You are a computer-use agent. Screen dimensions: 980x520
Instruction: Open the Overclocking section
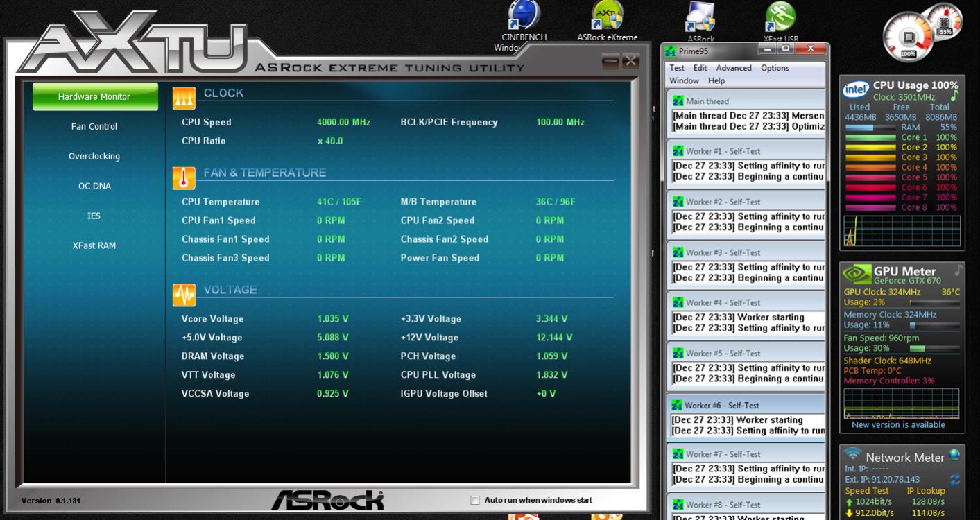pyautogui.click(x=94, y=156)
